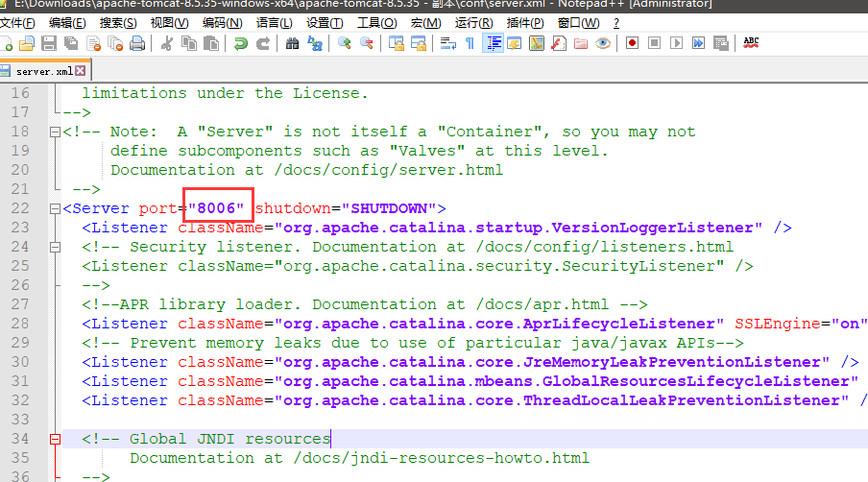
Task: Open the 编码(N) menu
Action: 222,22
